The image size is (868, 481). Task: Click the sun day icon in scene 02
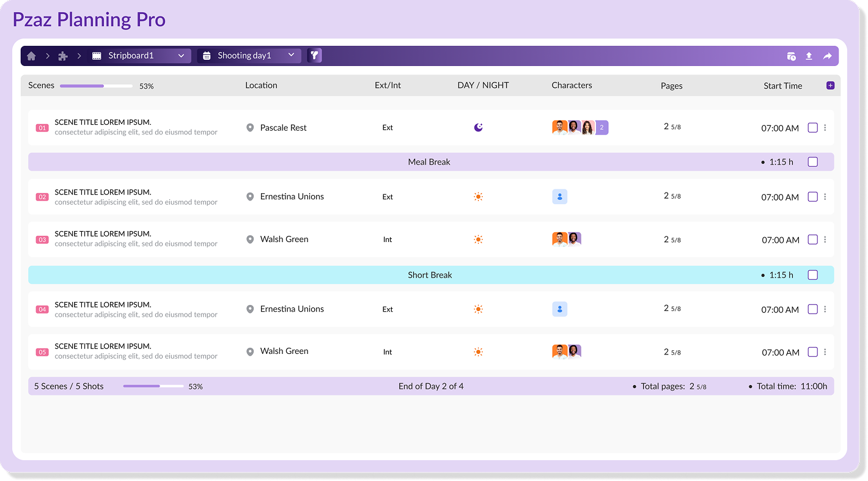pyautogui.click(x=478, y=196)
